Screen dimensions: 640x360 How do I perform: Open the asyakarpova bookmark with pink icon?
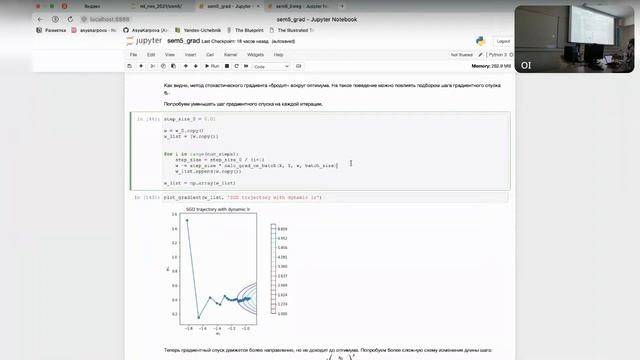pos(93,30)
